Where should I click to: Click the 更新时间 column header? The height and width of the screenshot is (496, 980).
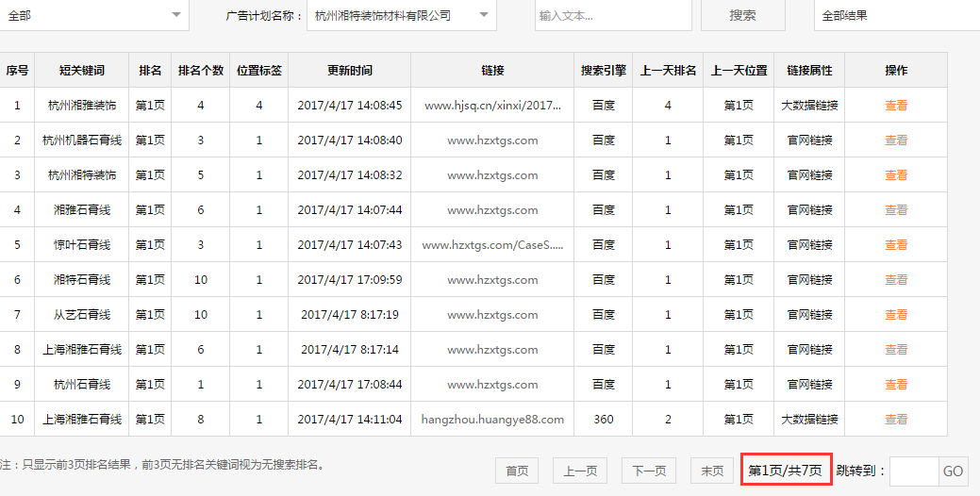(349, 71)
